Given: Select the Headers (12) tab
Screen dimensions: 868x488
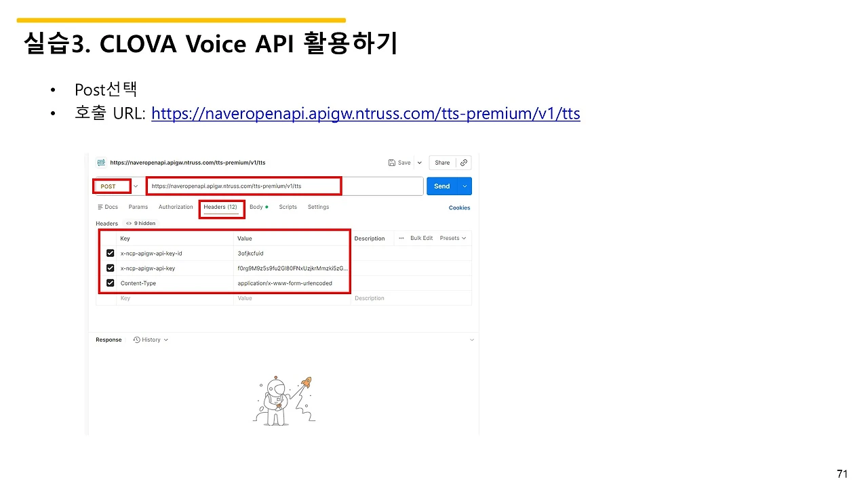Looking at the screenshot, I should tap(220, 207).
